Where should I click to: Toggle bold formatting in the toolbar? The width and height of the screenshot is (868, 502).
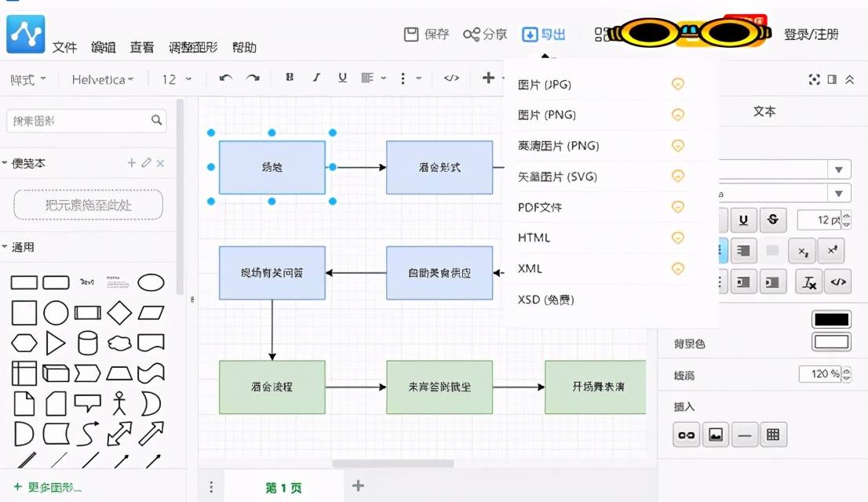tap(290, 78)
